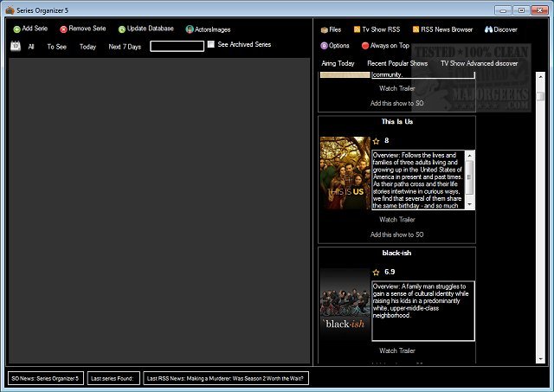Viewport: 554px width, 392px height.
Task: Click the discover panel scrollbar thumb
Action: pyautogui.click(x=540, y=96)
